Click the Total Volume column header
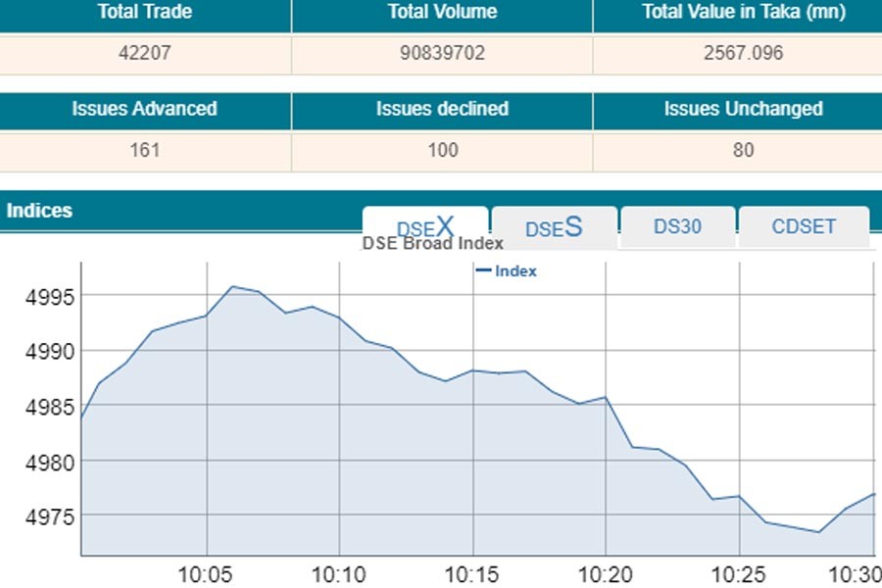 pyautogui.click(x=442, y=14)
